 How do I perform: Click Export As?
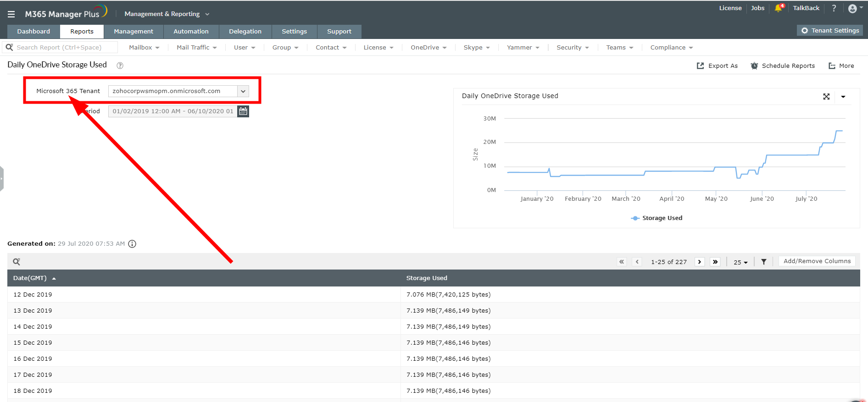point(717,66)
